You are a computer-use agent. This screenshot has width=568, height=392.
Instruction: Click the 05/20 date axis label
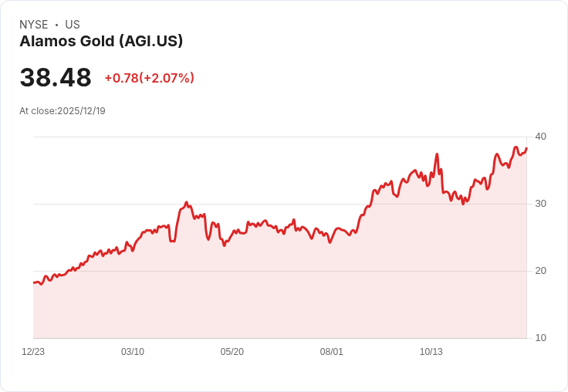[232, 352]
